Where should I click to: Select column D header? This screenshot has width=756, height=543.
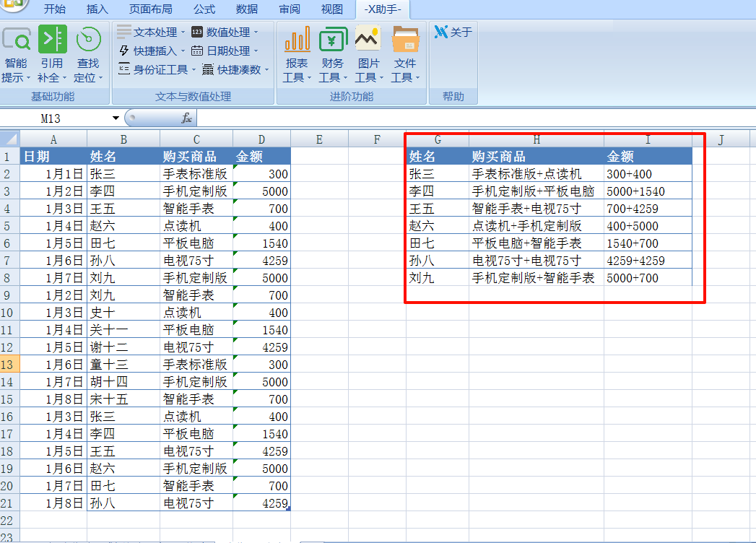pos(261,140)
